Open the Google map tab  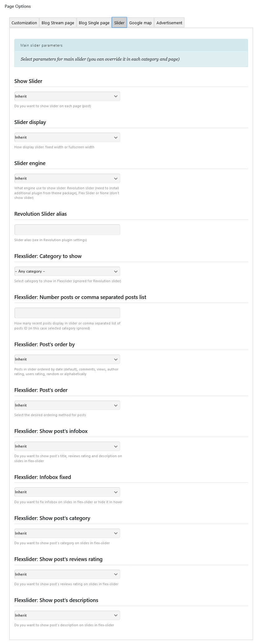[x=140, y=23]
